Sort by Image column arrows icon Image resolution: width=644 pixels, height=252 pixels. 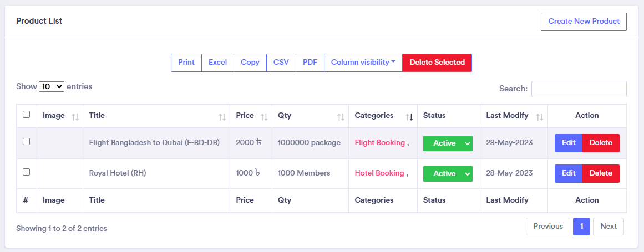pos(75,116)
